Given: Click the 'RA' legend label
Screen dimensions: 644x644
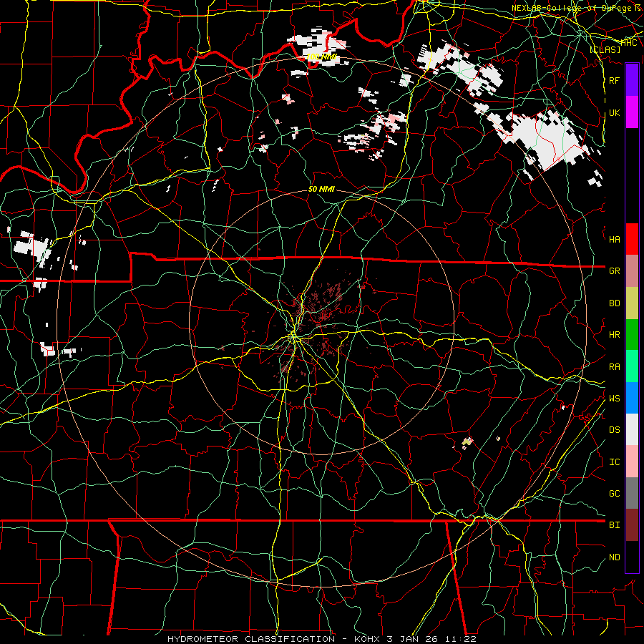Looking at the screenshot, I should pos(614,367).
